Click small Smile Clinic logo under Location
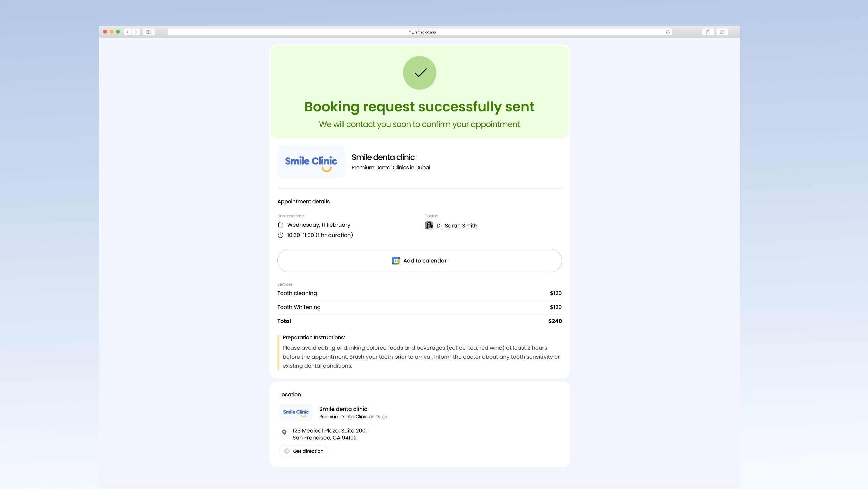The height and width of the screenshot is (489, 868). pos(296,412)
